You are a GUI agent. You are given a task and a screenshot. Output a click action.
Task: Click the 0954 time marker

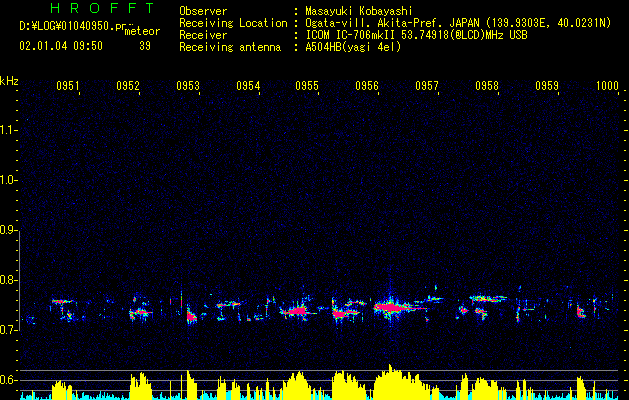coord(248,85)
